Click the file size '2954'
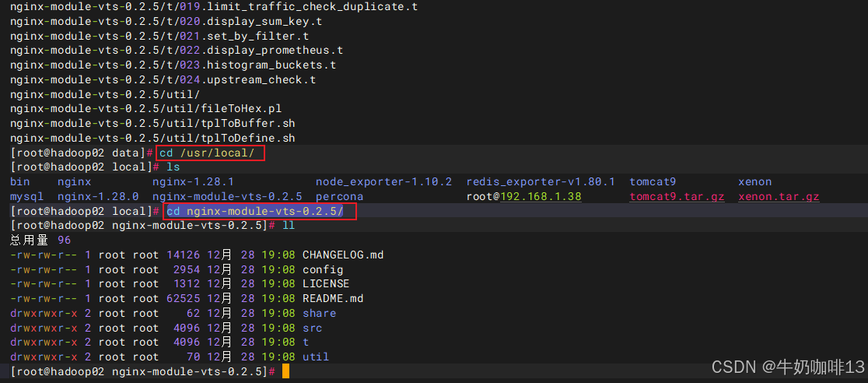This screenshot has height=383, width=868. tap(187, 270)
